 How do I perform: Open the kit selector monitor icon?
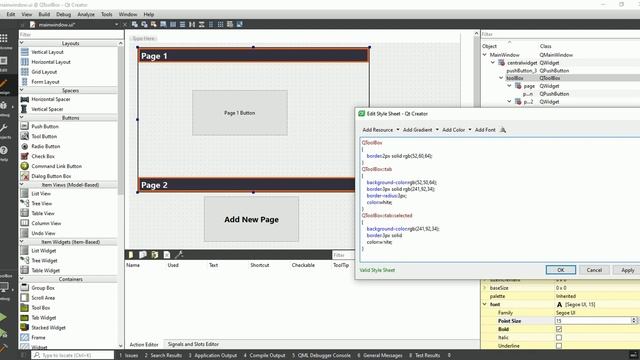[x=4, y=288]
